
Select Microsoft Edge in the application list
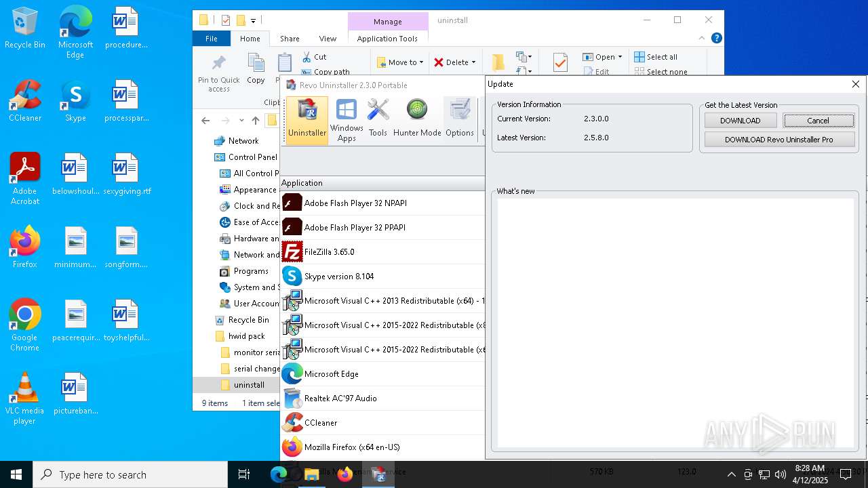click(383, 374)
